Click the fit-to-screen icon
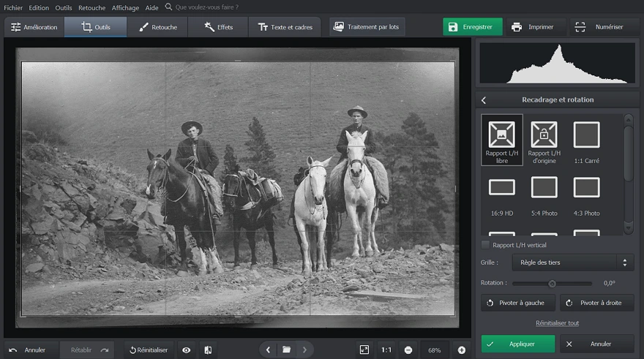The width and height of the screenshot is (644, 359). tap(364, 350)
